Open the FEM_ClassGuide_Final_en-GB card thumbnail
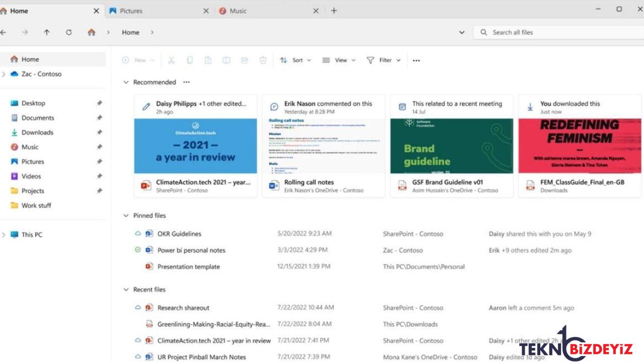644x362 pixels. pyautogui.click(x=580, y=146)
